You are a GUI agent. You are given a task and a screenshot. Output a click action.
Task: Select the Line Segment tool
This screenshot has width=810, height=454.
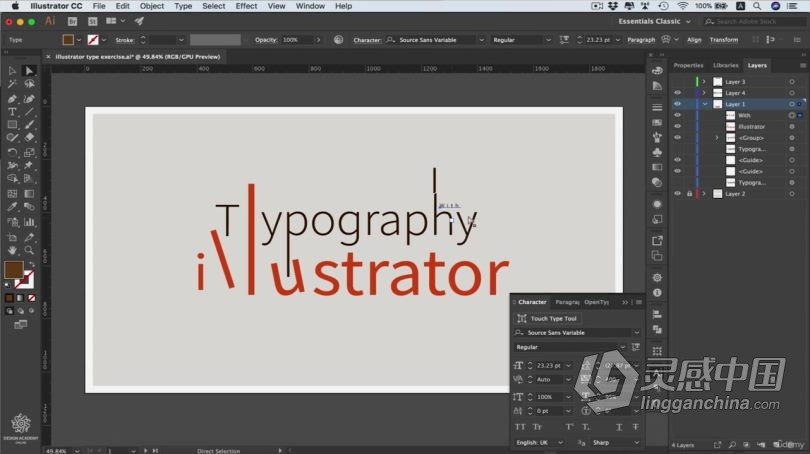29,112
